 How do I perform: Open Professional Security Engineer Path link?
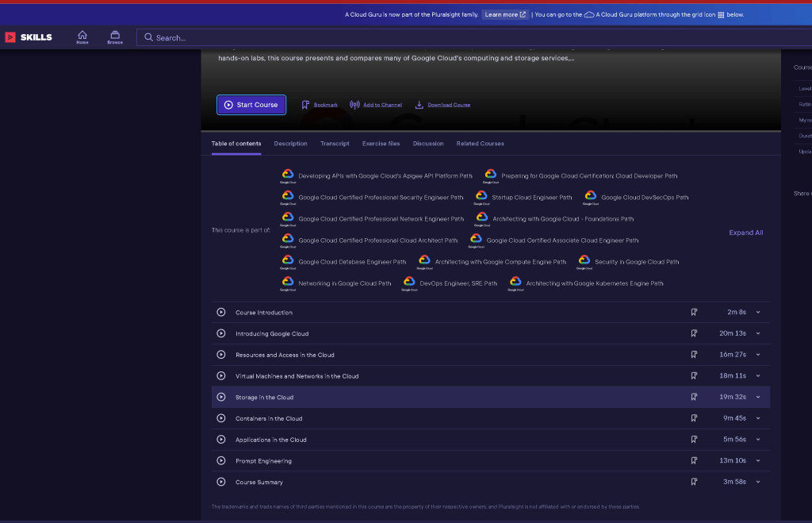tap(372, 198)
